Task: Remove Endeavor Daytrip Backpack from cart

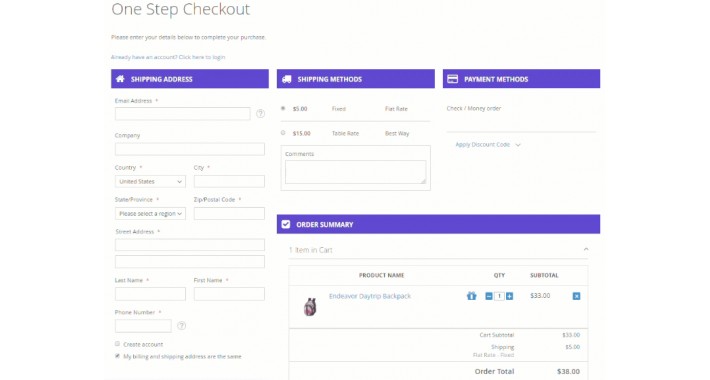Action: [x=576, y=296]
